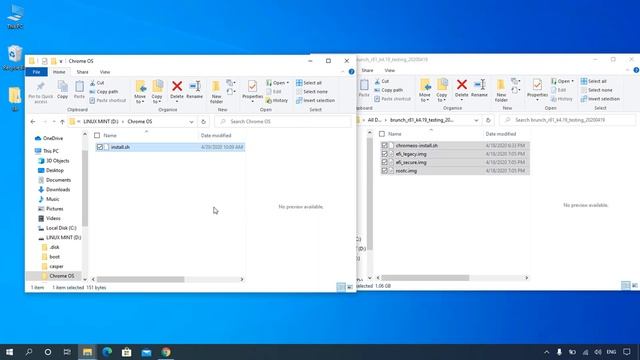Select Share tab in brunch window
This screenshot has height=360, width=640.
tap(367, 70)
